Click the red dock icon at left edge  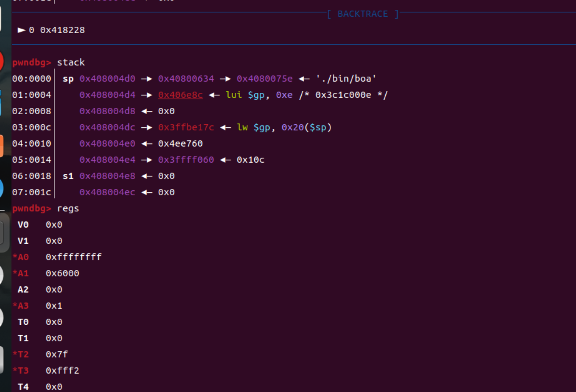(1, 62)
